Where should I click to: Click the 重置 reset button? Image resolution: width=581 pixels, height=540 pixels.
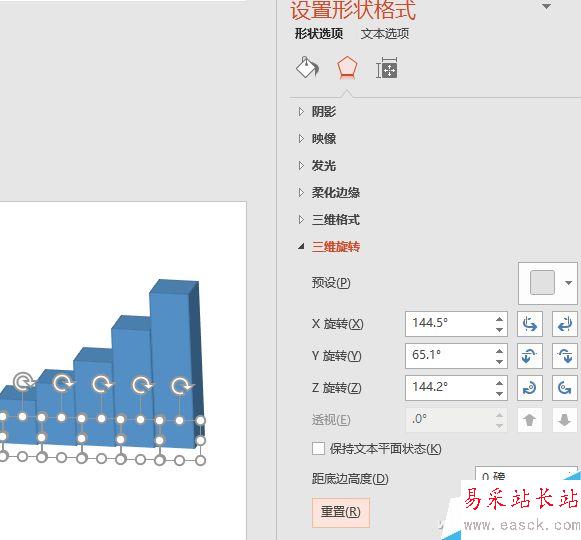point(341,512)
